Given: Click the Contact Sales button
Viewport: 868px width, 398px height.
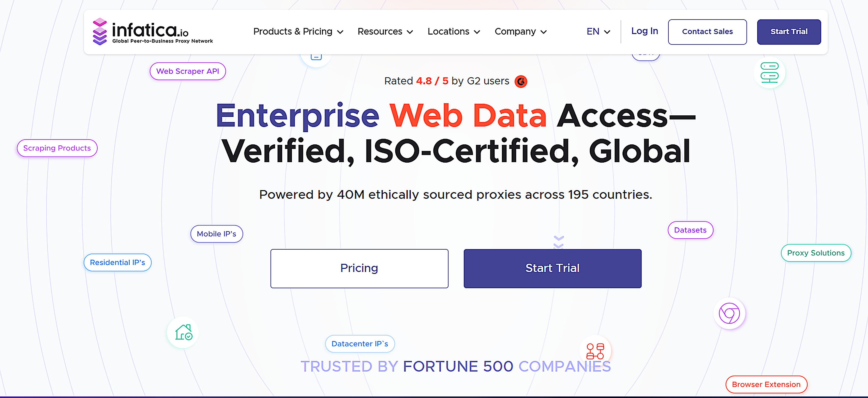Looking at the screenshot, I should coord(708,32).
